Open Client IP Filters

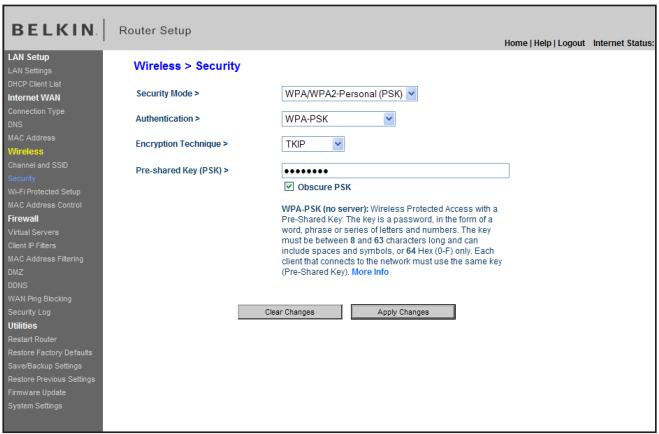pyautogui.click(x=32, y=245)
